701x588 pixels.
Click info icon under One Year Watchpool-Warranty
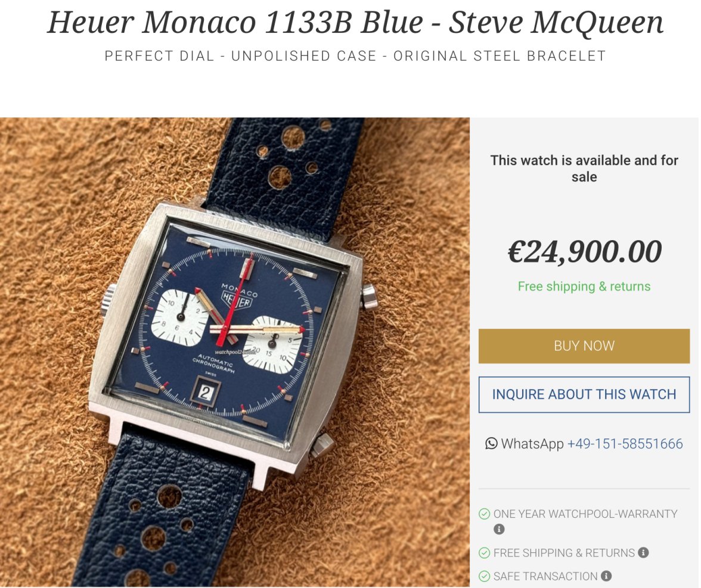point(499,529)
